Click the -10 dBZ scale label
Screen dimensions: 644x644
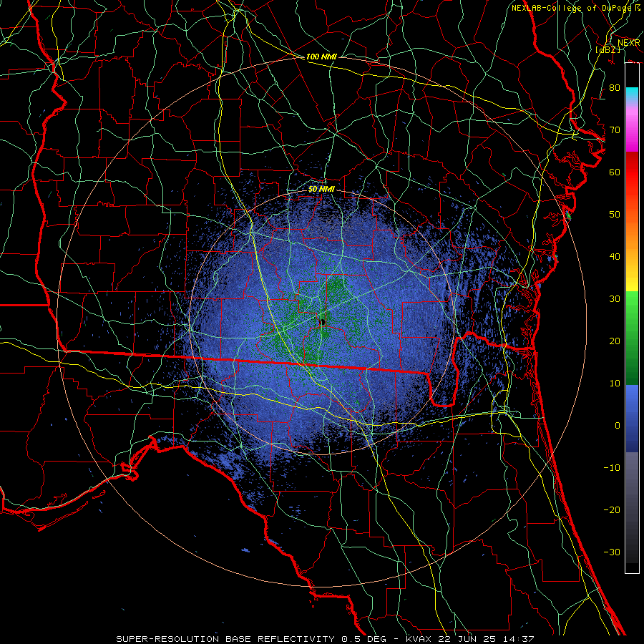612,468
